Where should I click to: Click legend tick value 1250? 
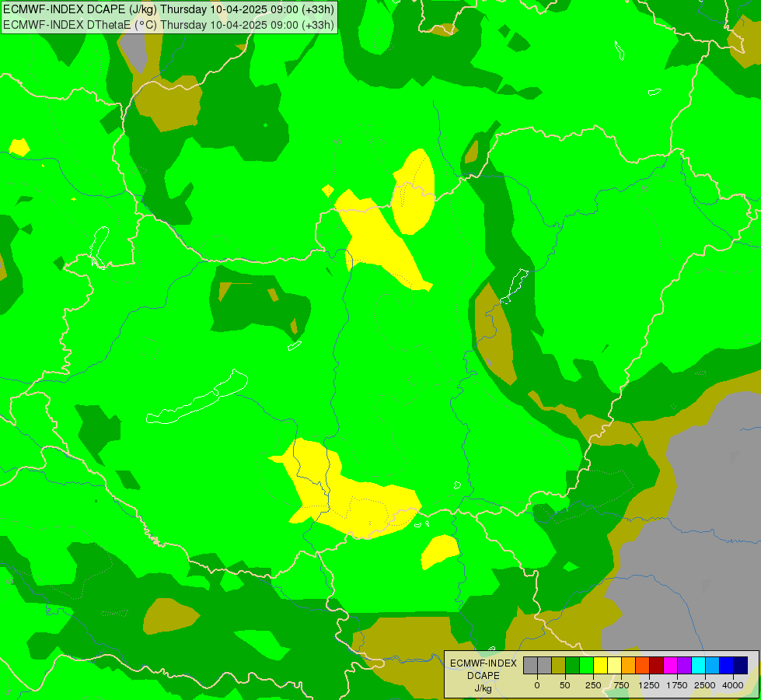click(649, 685)
